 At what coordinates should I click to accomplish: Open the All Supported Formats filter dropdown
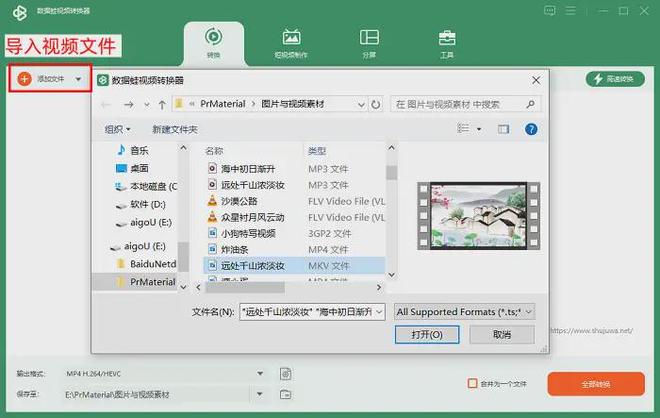click(x=464, y=312)
